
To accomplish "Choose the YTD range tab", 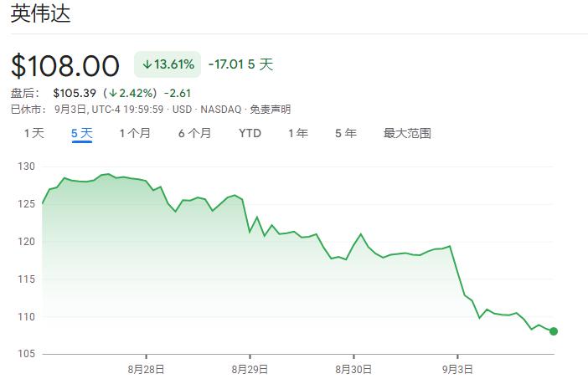I will tap(250, 133).
